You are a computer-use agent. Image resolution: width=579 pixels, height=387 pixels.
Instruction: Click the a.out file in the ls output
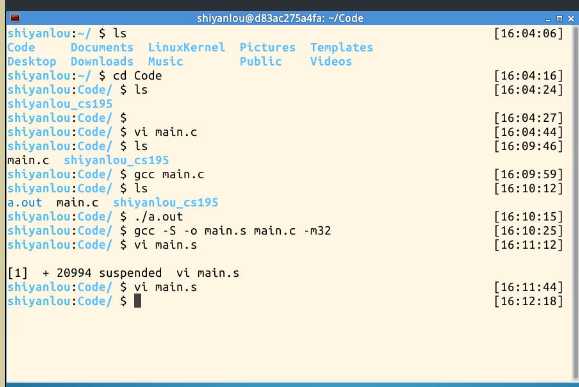coord(25,202)
